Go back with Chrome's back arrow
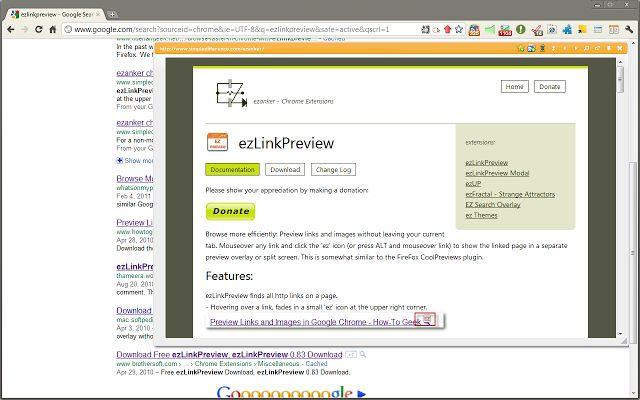 11,29
